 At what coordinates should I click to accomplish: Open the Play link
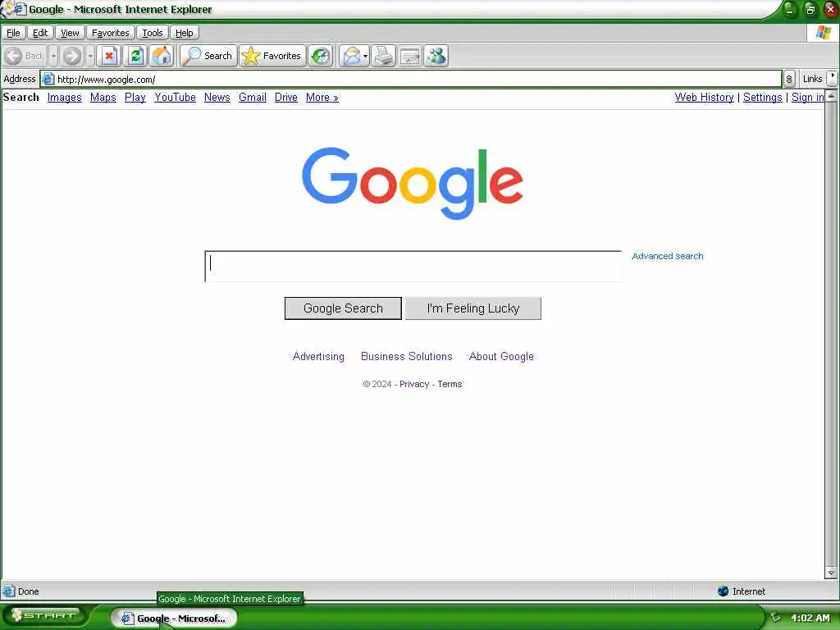tap(135, 98)
